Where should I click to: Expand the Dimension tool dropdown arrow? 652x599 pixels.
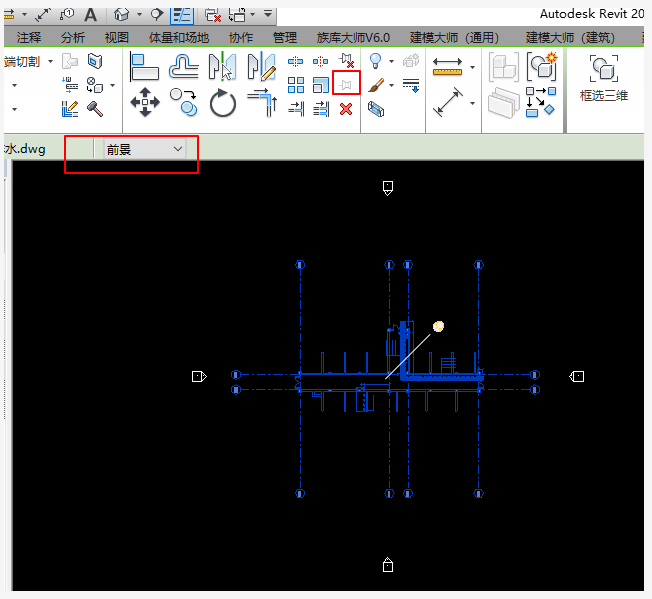(x=472, y=103)
